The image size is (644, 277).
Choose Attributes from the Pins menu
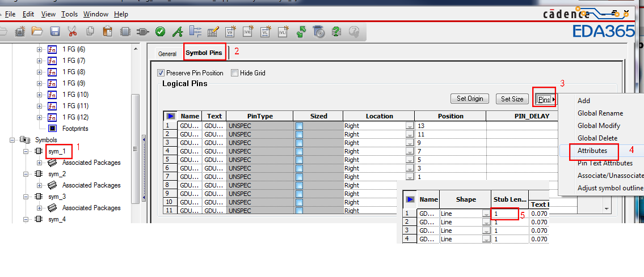pyautogui.click(x=592, y=150)
